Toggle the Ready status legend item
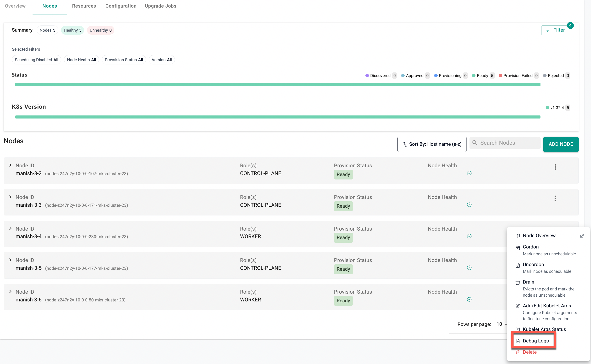 point(482,76)
